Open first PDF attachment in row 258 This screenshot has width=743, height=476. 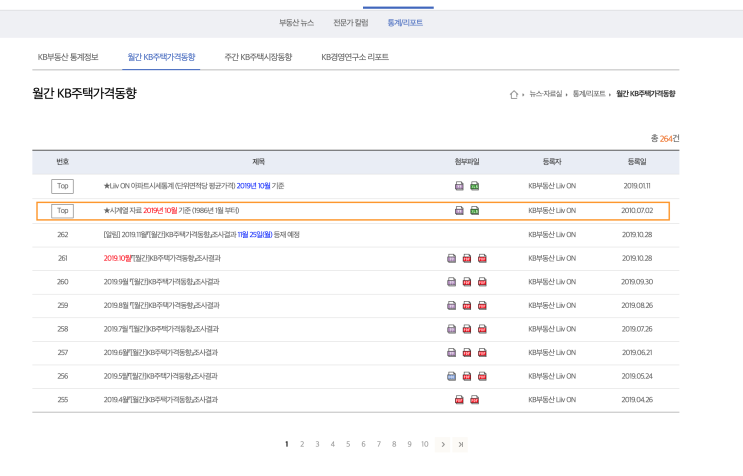point(467,329)
